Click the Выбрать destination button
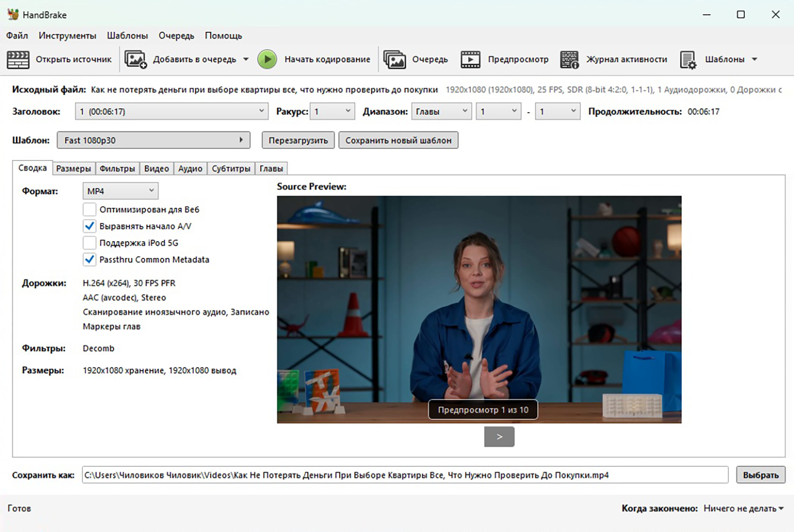 pos(761,475)
